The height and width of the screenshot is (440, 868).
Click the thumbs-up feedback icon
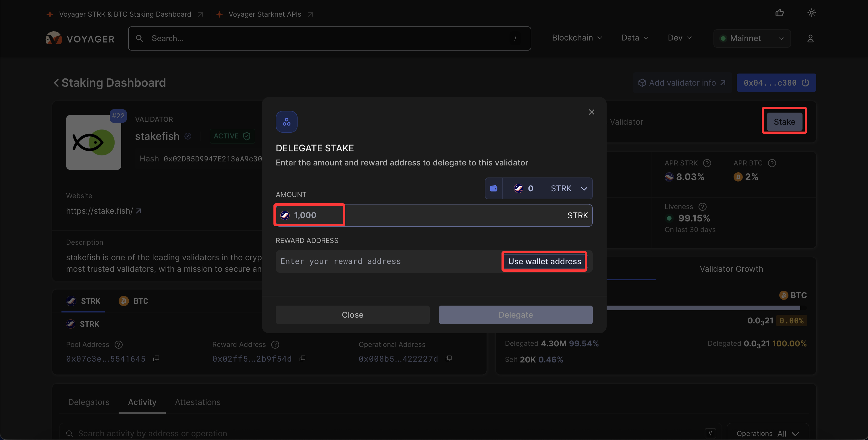click(780, 13)
